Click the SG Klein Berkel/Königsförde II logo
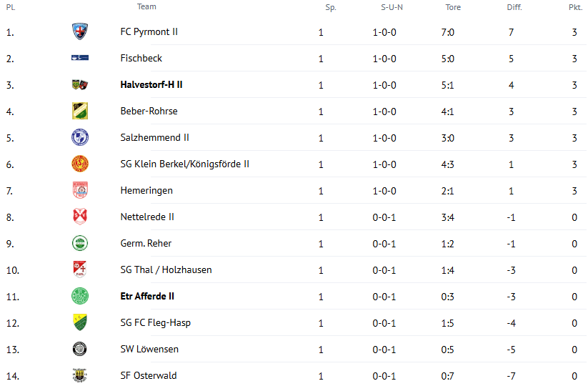Image resolution: width=588 pixels, height=386 pixels. click(x=80, y=164)
